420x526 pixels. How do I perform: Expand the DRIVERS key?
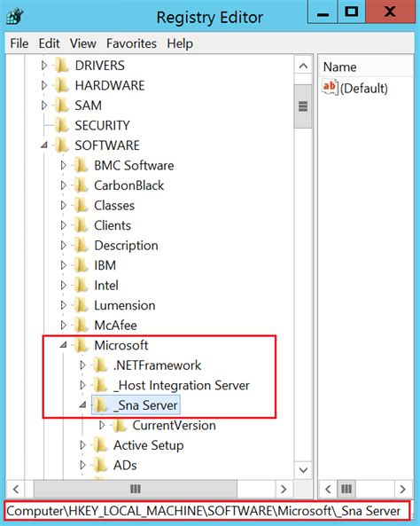(44, 66)
